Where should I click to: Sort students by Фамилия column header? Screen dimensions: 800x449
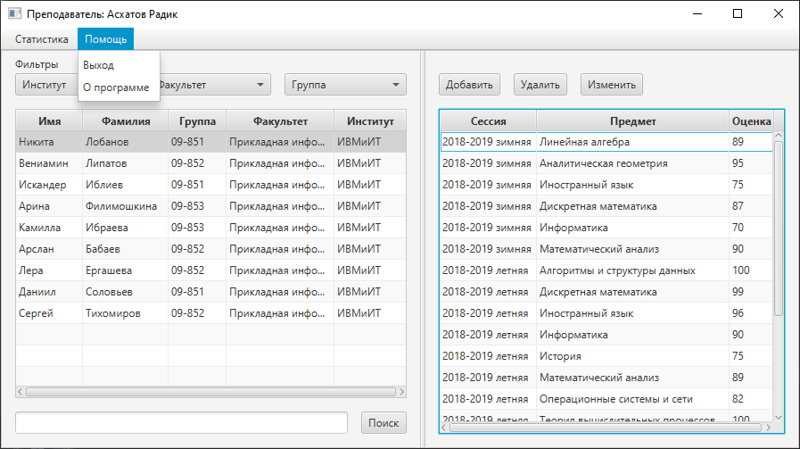click(x=124, y=121)
